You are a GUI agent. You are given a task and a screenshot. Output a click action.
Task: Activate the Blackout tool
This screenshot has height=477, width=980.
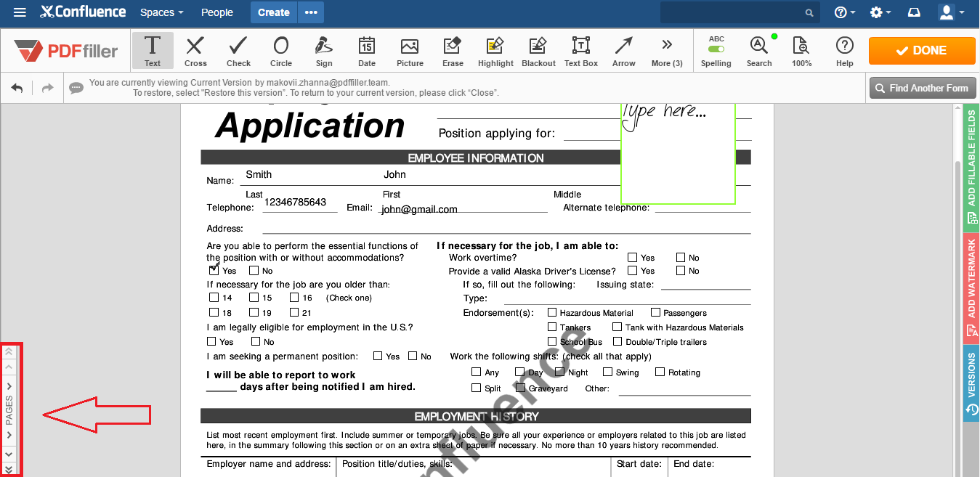point(538,50)
